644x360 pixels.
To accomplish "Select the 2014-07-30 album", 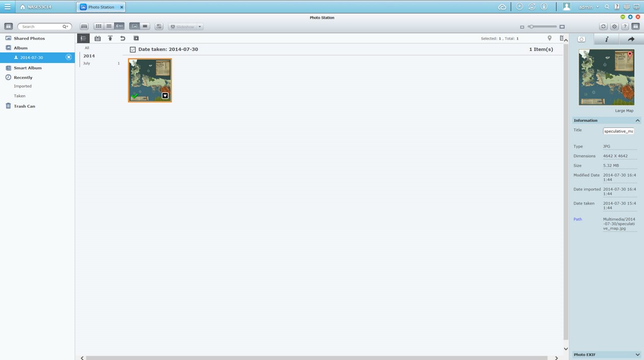I will 31,57.
